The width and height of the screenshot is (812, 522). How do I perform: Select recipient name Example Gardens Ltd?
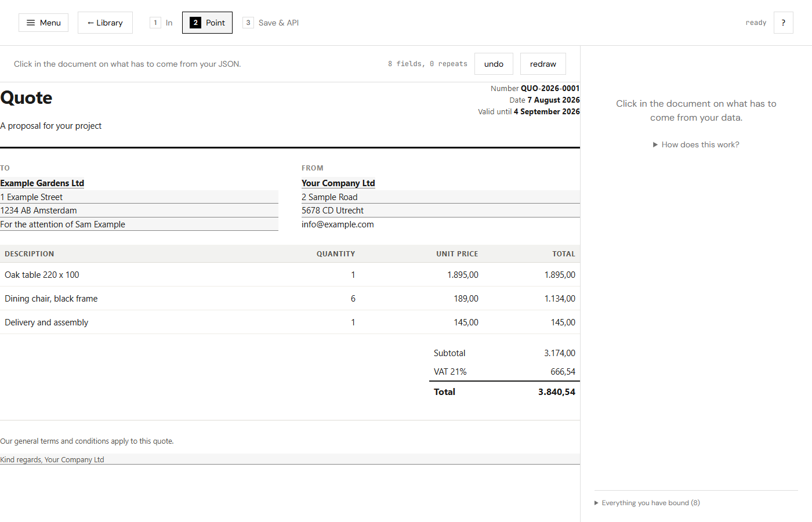pos(42,183)
